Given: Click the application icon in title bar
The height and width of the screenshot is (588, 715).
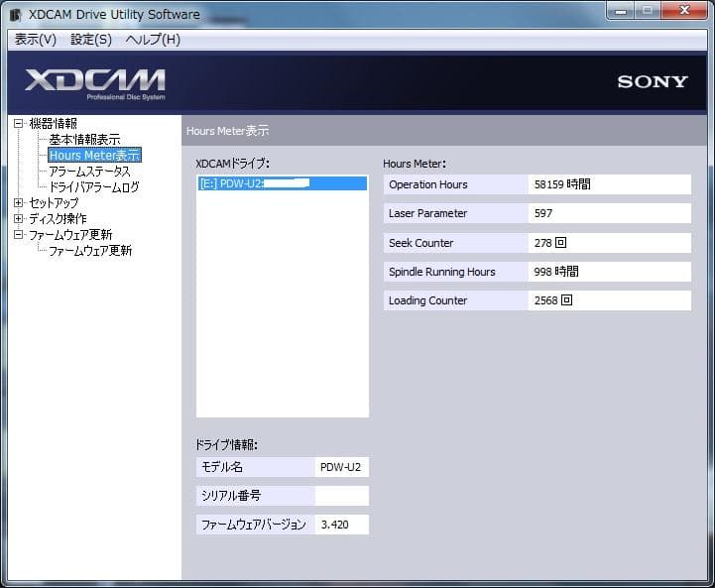Looking at the screenshot, I should click(x=15, y=15).
